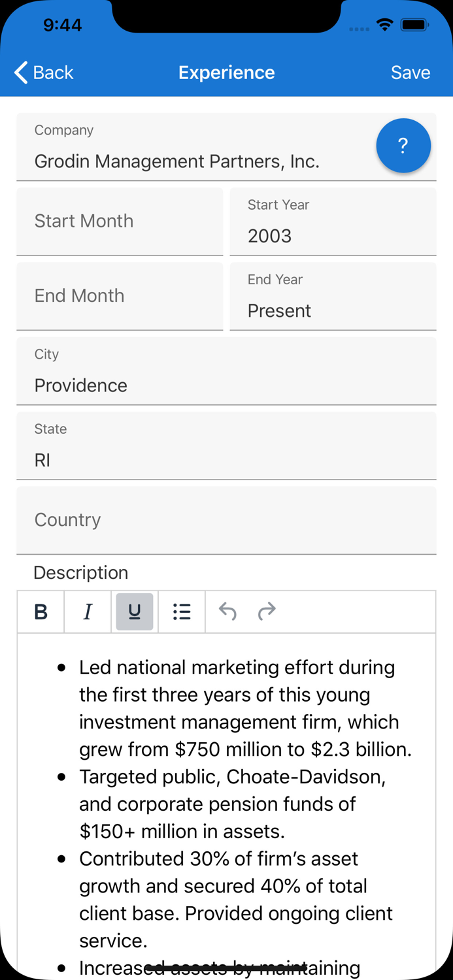Open the End Year picker showing Present
453x980 pixels.
333,296
